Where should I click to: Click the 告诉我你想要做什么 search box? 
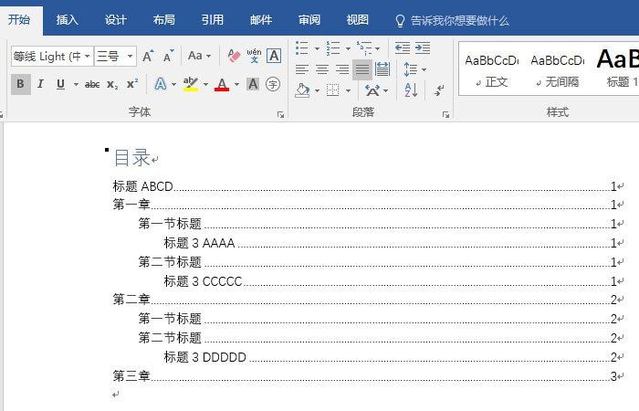[452, 20]
